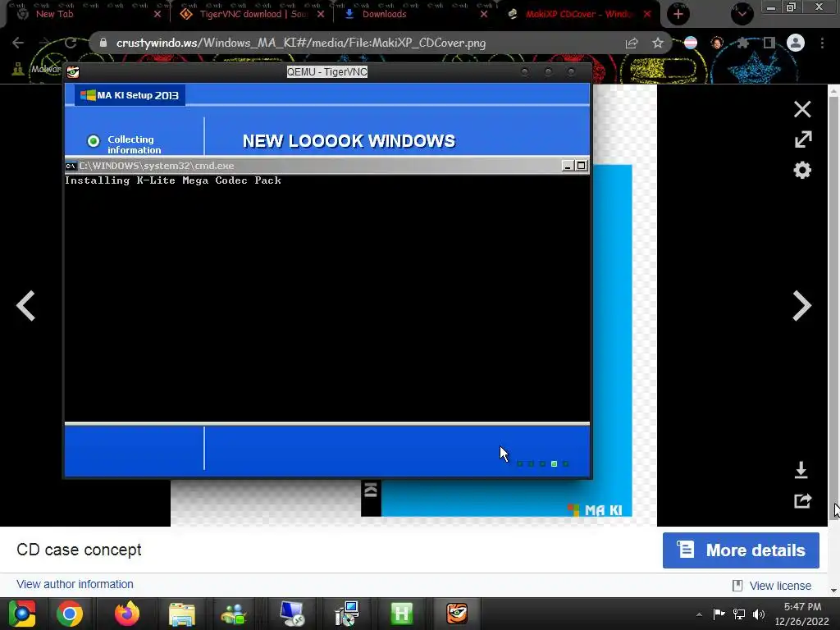Close the media viewer with X
The height and width of the screenshot is (630, 840).
pos(802,109)
